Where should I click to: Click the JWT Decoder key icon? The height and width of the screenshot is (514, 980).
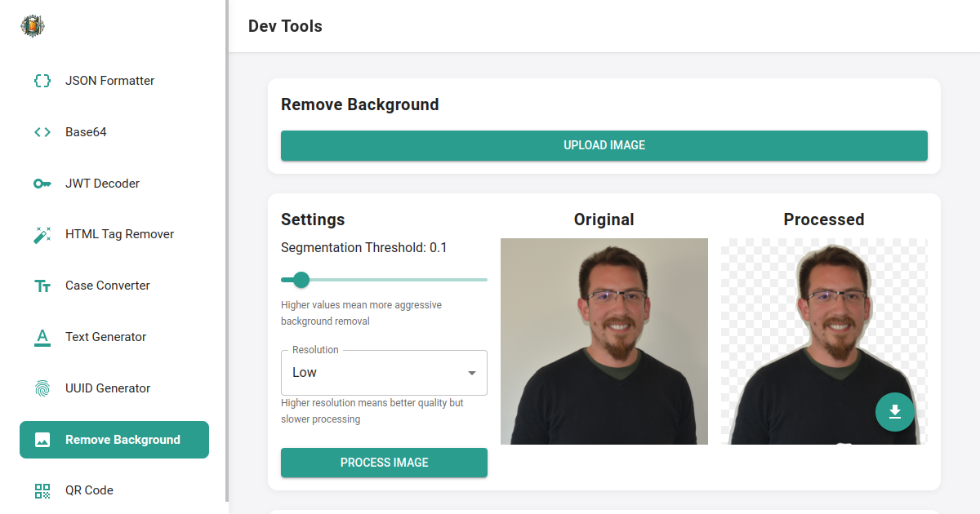42,183
